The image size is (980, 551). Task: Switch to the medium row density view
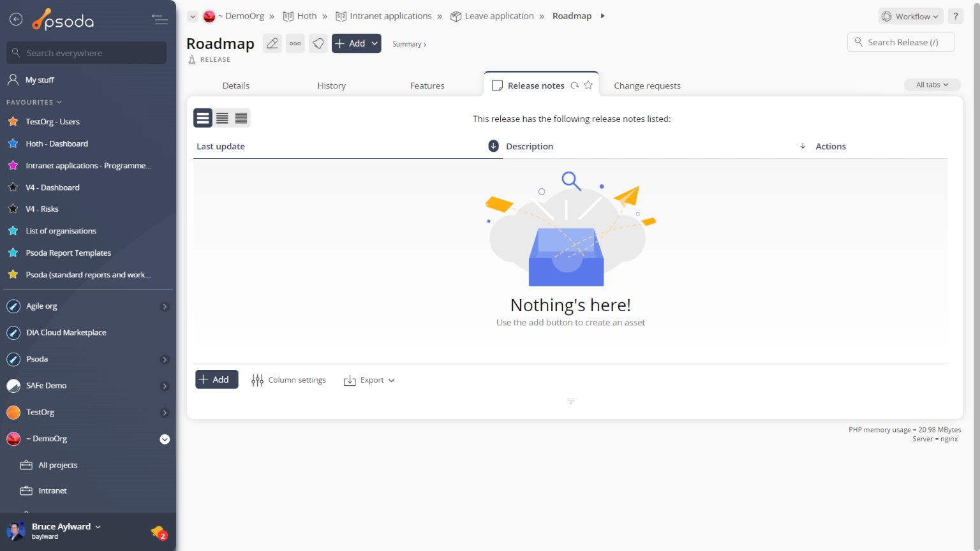click(x=222, y=118)
